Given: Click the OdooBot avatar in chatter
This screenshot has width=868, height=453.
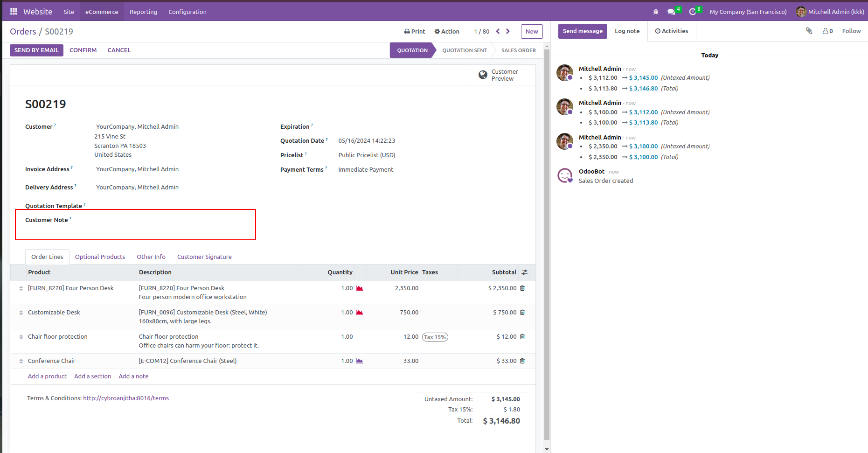Looking at the screenshot, I should 565,176.
